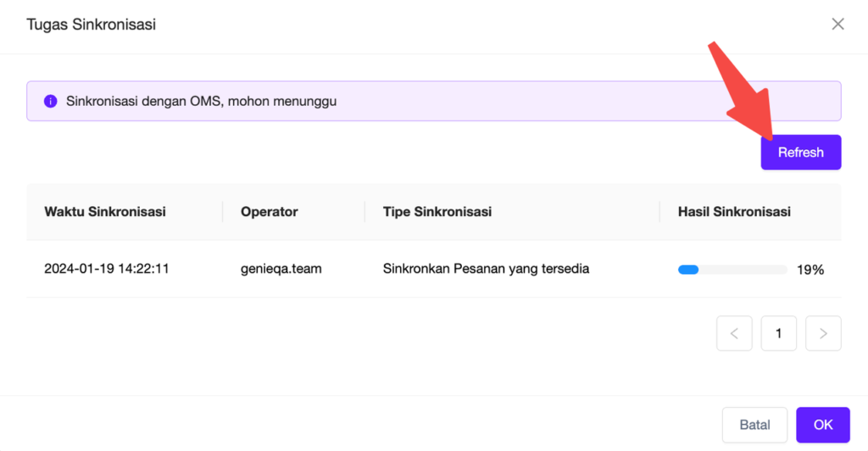Go to next page arrow

tap(823, 333)
